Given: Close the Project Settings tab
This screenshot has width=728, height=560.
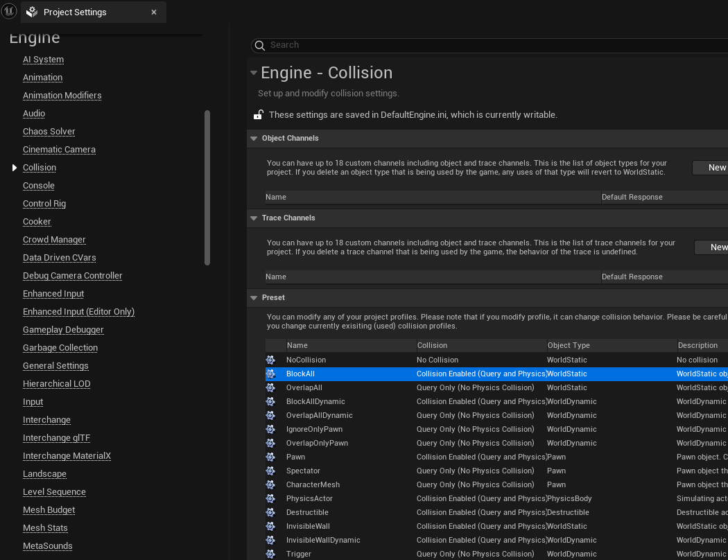Looking at the screenshot, I should tap(154, 12).
